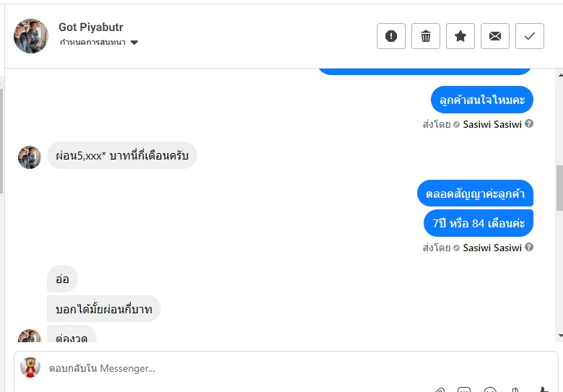
Task: Click Sasiwi Sasiwi sender name under ลูกค้าสนใจไหมคะ
Action: click(x=492, y=124)
